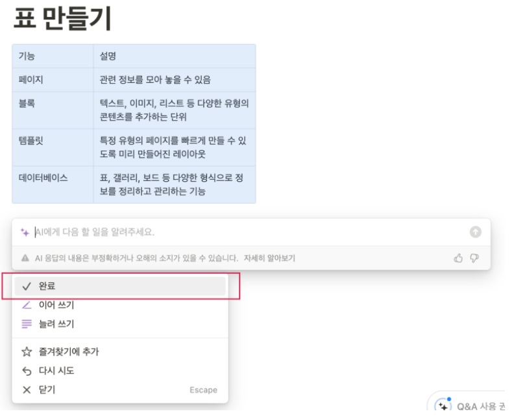Select 즐겨찾기에 추가 menu item
This screenshot has width=514, height=420.
[x=120, y=352]
